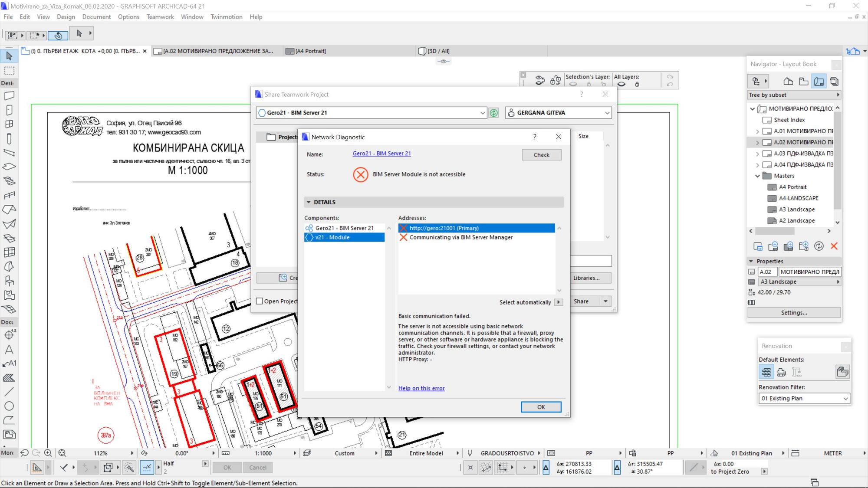Image resolution: width=868 pixels, height=488 pixels.
Task: Open View Map in Navigator
Action: pyautogui.click(x=803, y=81)
